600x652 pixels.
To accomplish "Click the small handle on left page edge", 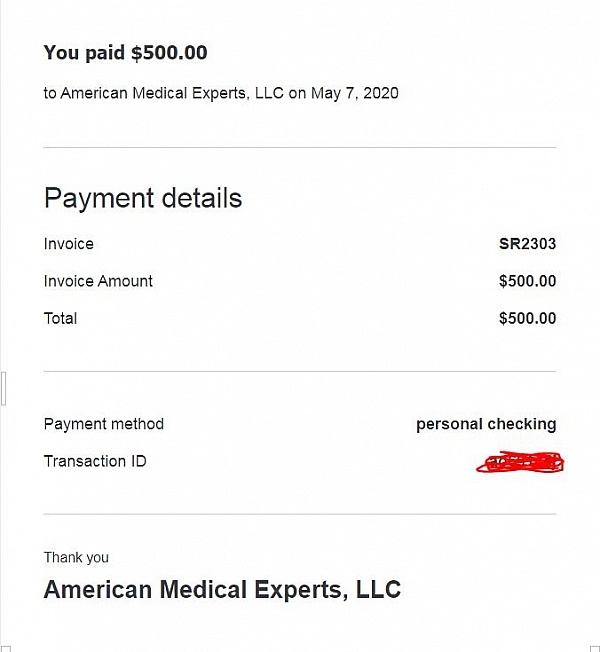I will (3, 388).
